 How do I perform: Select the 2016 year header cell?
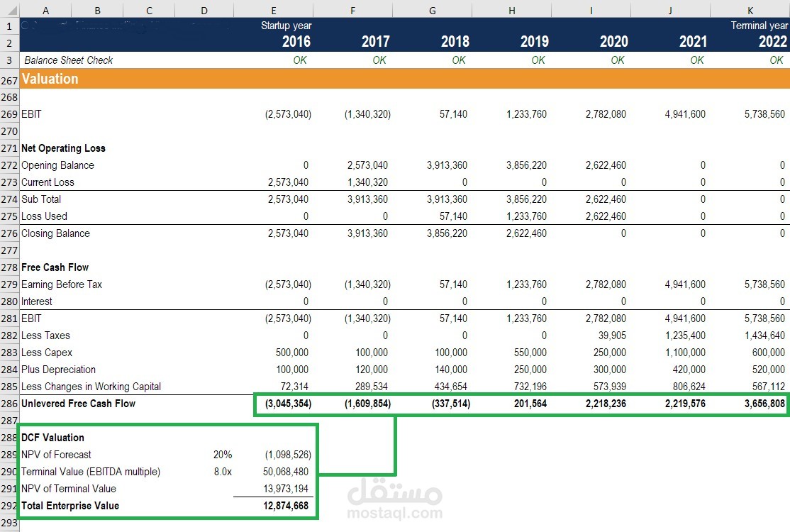tap(296, 41)
